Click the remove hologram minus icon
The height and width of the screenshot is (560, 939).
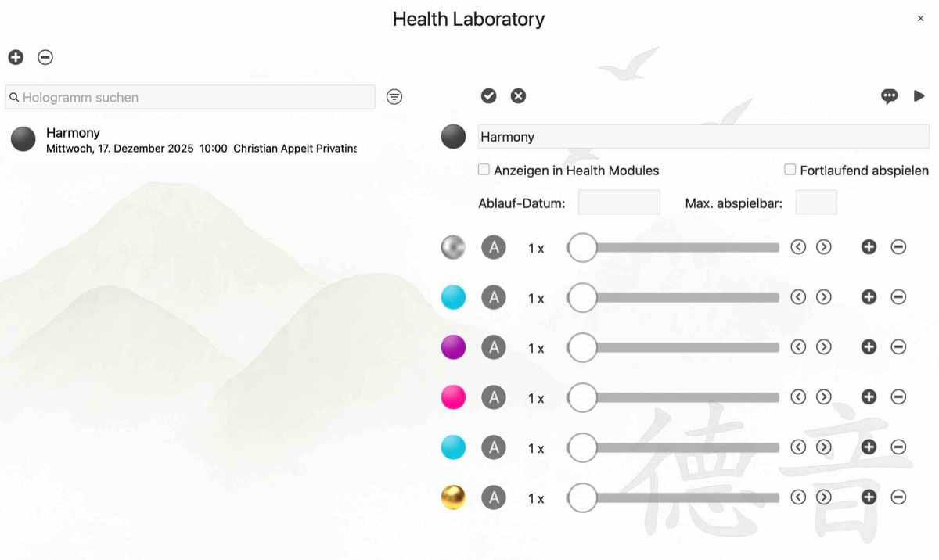point(45,57)
